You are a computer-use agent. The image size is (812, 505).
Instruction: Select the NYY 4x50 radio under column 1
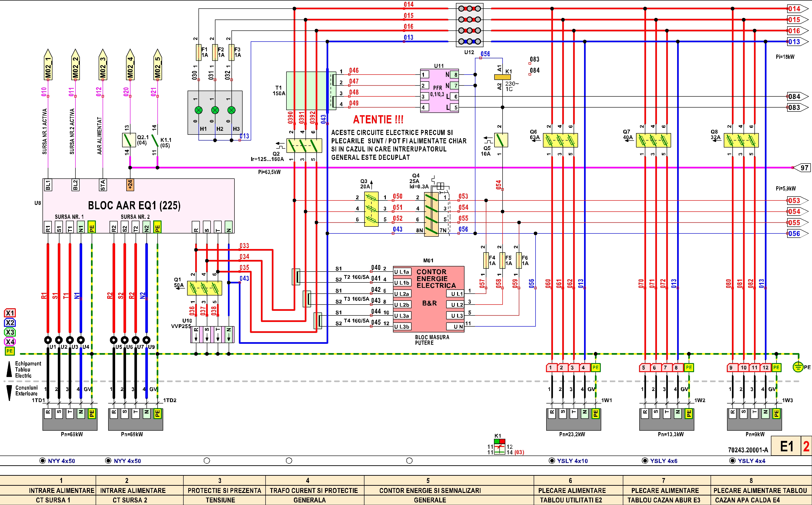tap(42, 461)
